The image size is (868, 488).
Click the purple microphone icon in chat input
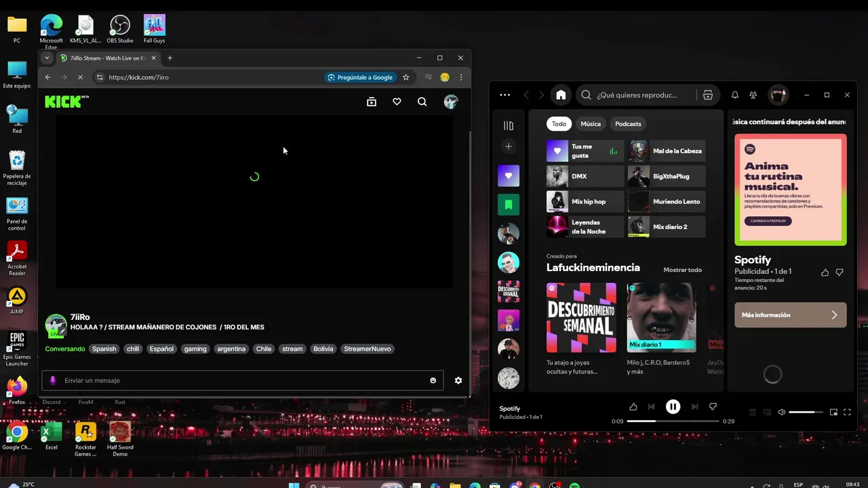(x=53, y=380)
